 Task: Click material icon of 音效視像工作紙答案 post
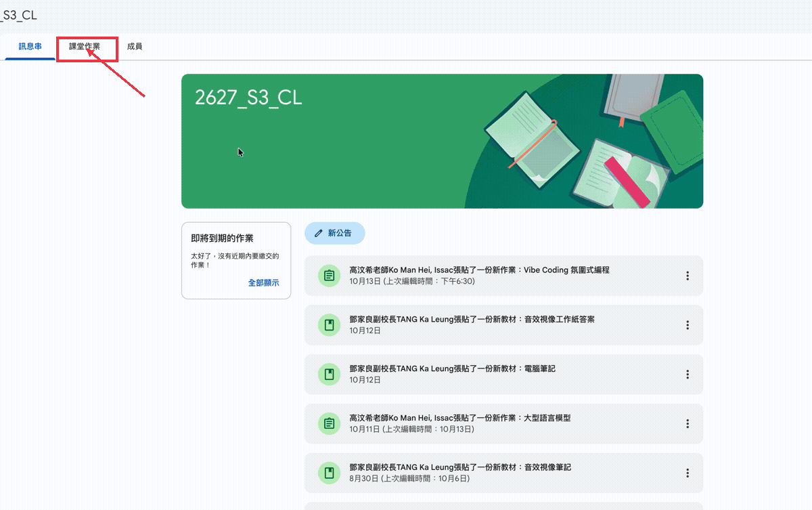(x=329, y=325)
